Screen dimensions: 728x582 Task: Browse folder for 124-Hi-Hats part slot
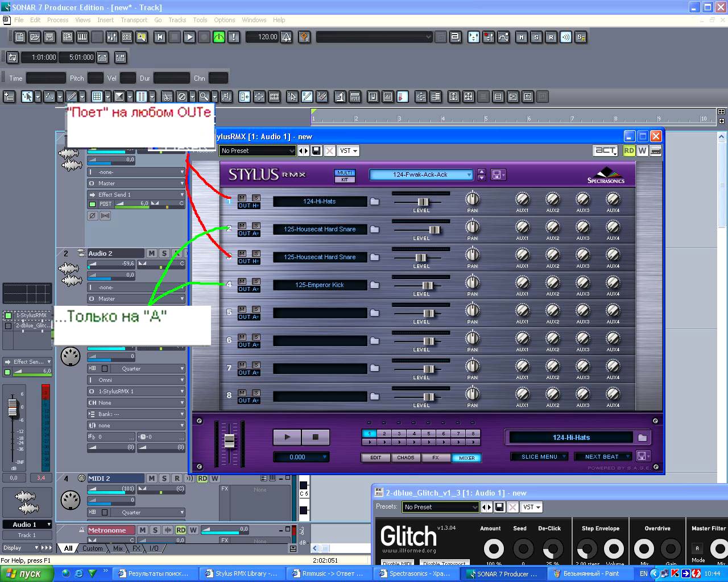coord(374,201)
